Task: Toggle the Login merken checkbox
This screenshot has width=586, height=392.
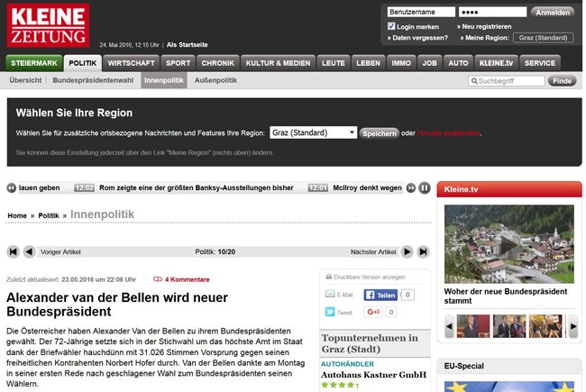Action: 390,27
